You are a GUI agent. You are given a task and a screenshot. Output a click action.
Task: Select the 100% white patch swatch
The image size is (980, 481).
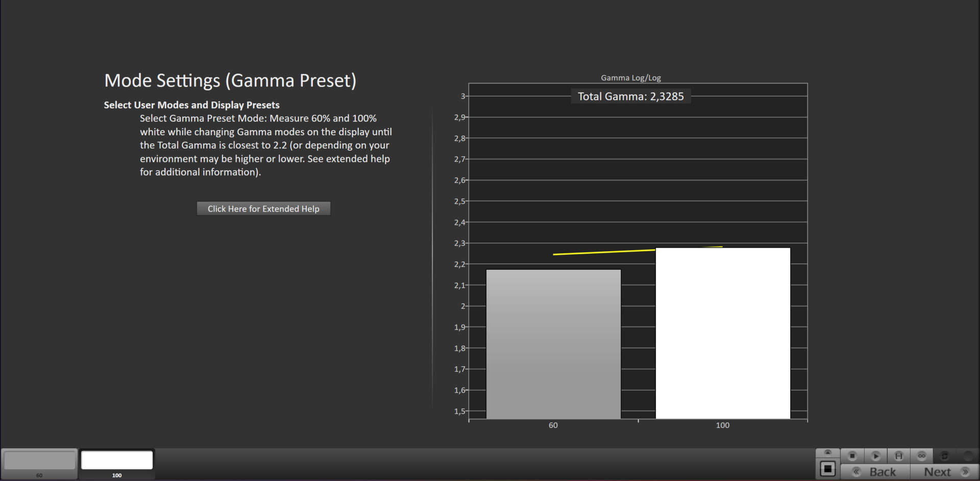[x=117, y=464]
